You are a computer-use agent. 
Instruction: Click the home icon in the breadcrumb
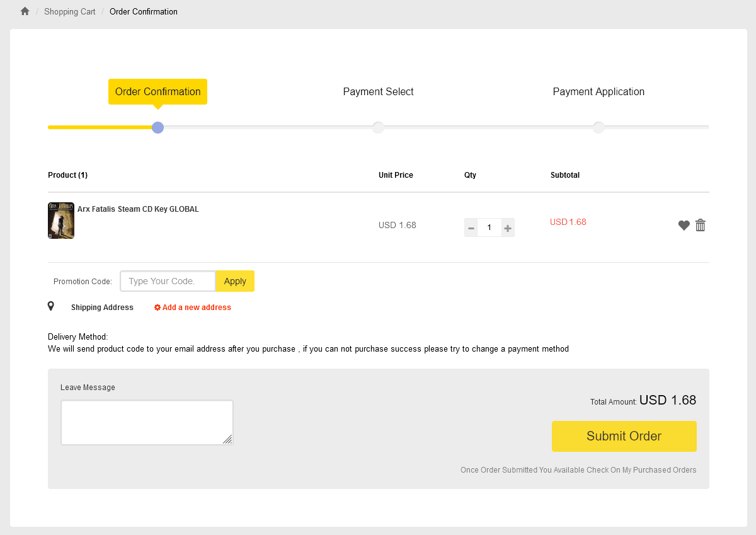click(x=24, y=11)
